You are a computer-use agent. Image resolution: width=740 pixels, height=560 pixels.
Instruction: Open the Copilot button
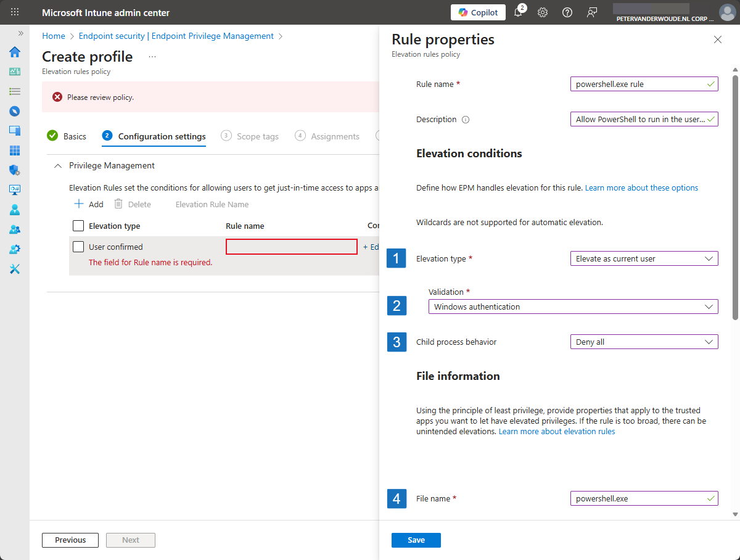point(478,12)
